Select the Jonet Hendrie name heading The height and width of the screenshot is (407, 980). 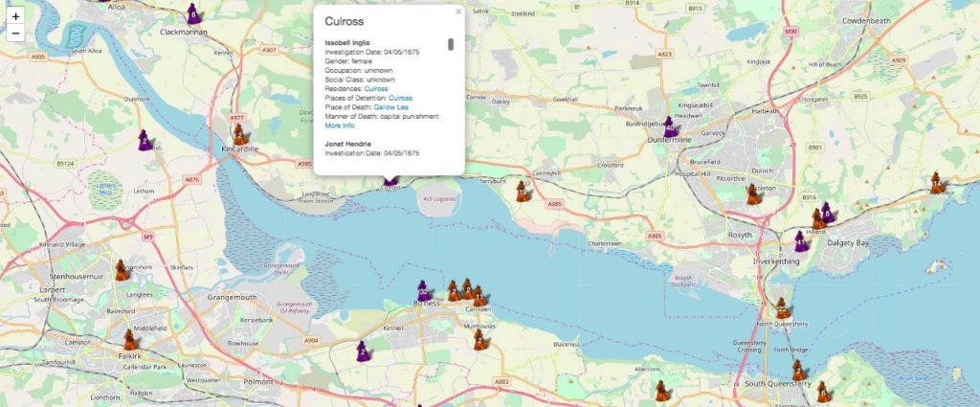point(348,144)
